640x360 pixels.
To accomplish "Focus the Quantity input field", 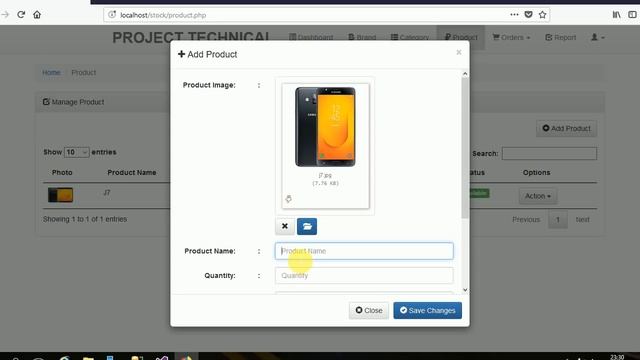I will click(364, 276).
